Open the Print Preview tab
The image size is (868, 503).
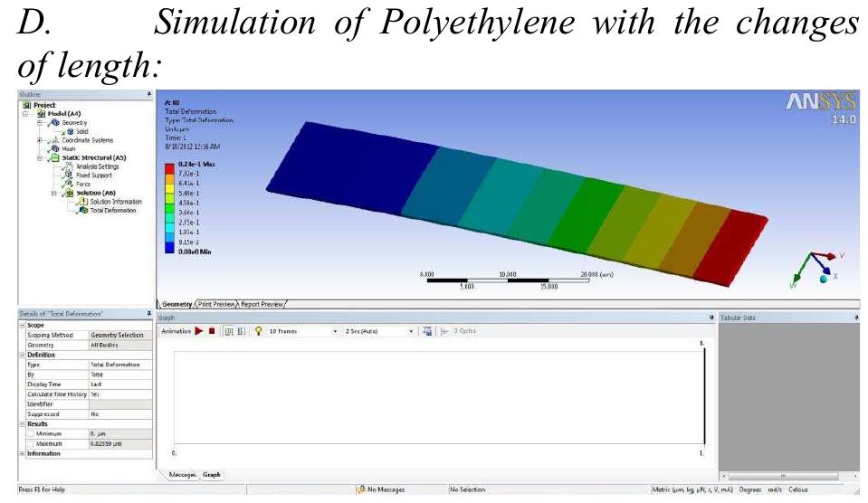216,304
